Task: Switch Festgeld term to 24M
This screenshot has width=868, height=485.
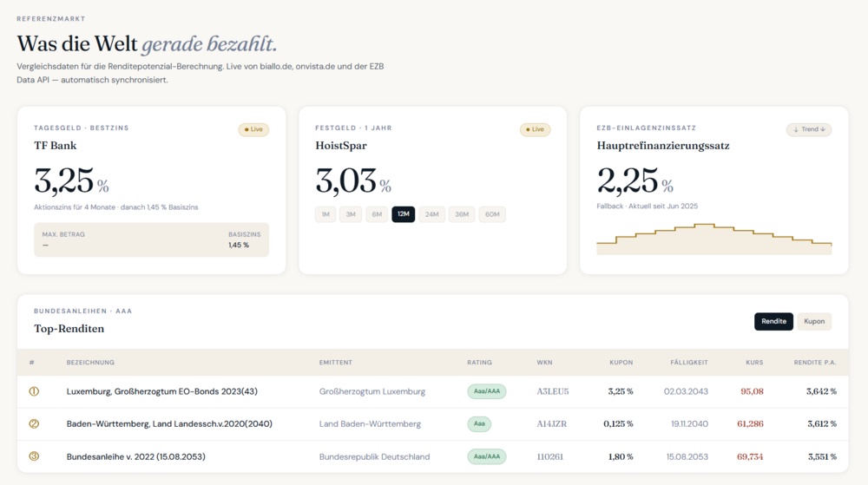Action: click(431, 214)
